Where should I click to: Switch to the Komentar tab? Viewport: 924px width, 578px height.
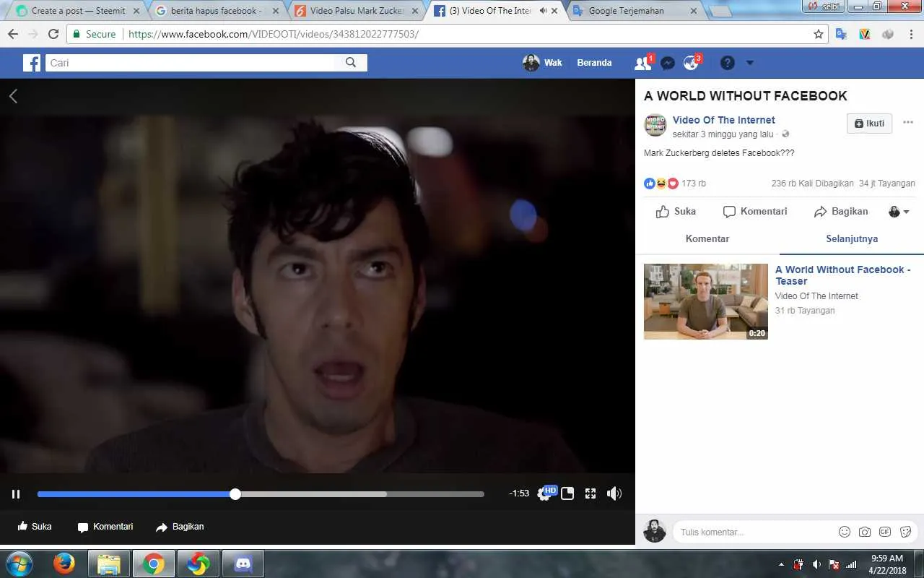707,239
